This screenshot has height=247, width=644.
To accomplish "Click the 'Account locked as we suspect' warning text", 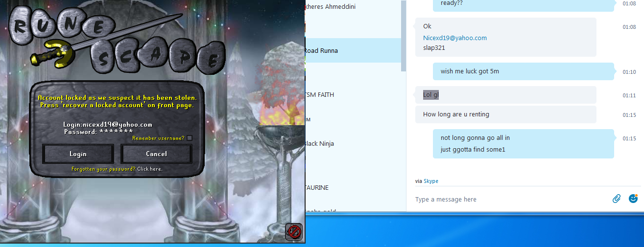I will click(117, 101).
